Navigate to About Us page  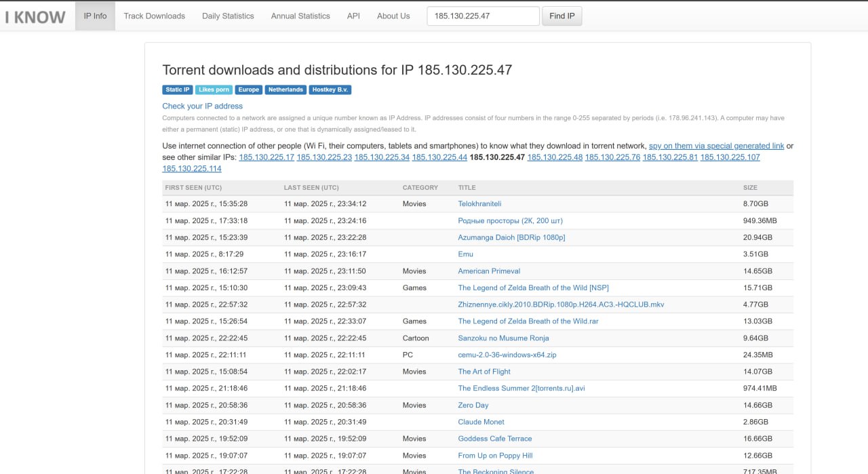[x=393, y=16]
